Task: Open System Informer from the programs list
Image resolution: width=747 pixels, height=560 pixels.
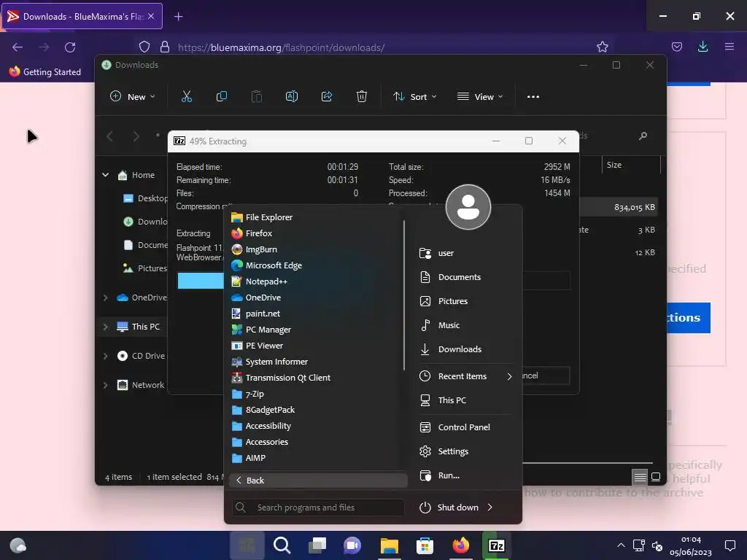Action: point(269,362)
